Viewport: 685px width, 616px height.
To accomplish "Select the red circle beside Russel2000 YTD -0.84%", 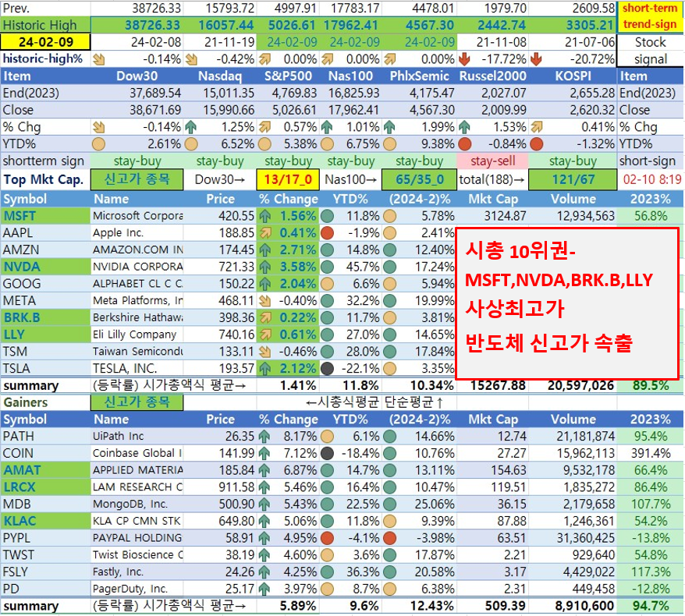I will click(465, 144).
